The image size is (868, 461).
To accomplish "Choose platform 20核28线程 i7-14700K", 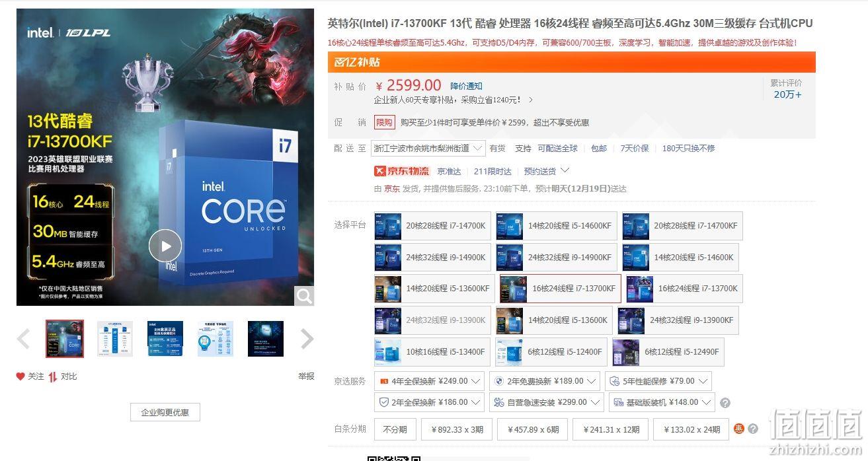I will 432,226.
